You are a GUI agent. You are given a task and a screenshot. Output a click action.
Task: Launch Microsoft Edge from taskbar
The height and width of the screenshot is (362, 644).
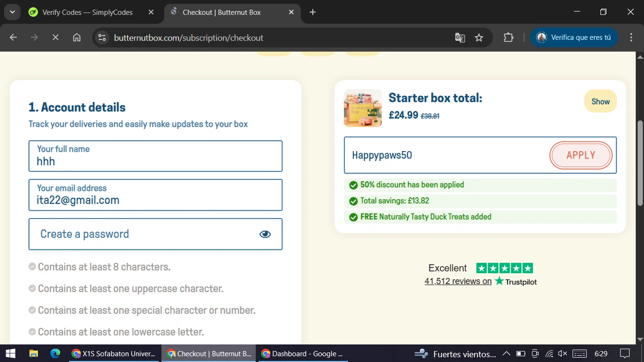[x=55, y=353]
